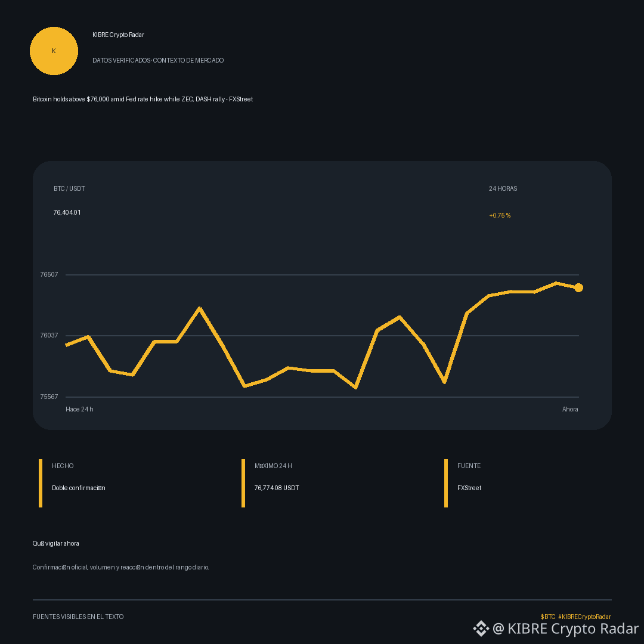644x644 pixels.
Task: Click the current price dot on the chart
Action: 578,287
